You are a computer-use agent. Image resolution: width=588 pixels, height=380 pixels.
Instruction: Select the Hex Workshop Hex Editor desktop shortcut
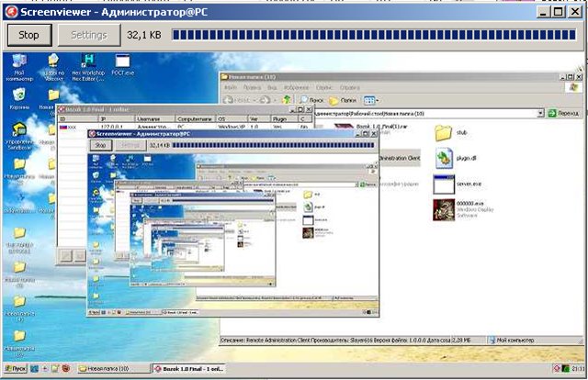click(88, 67)
